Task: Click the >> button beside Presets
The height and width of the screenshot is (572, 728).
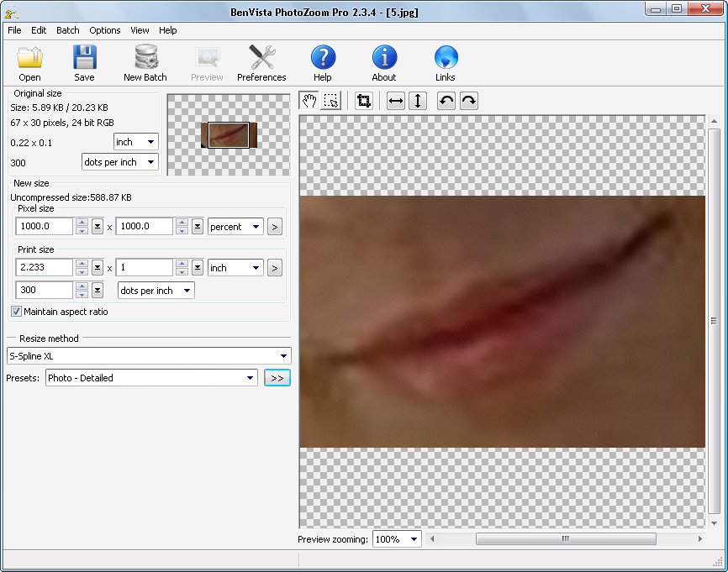Action: (276, 378)
